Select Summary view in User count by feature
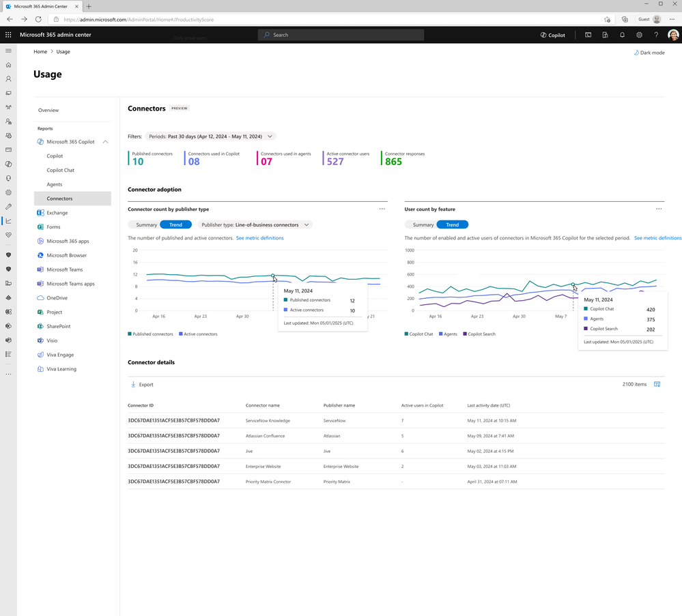 (x=423, y=224)
